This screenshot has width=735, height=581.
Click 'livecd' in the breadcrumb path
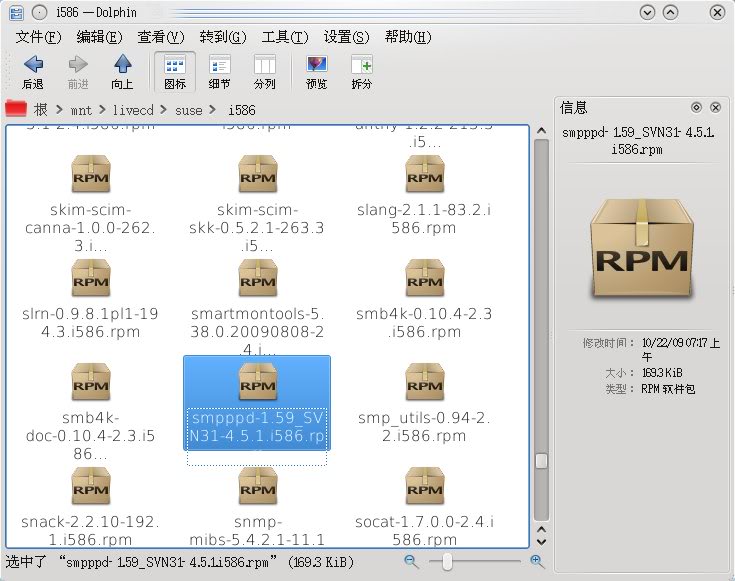click(x=133, y=110)
